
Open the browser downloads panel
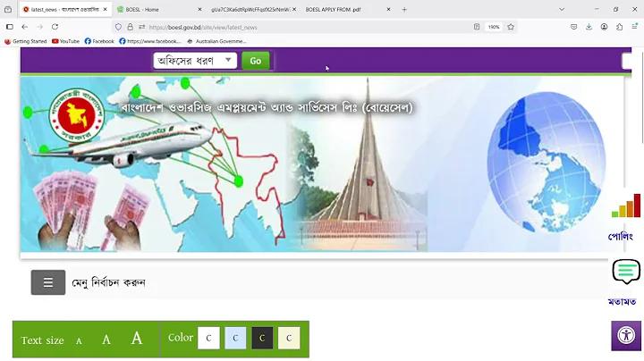pos(589,27)
